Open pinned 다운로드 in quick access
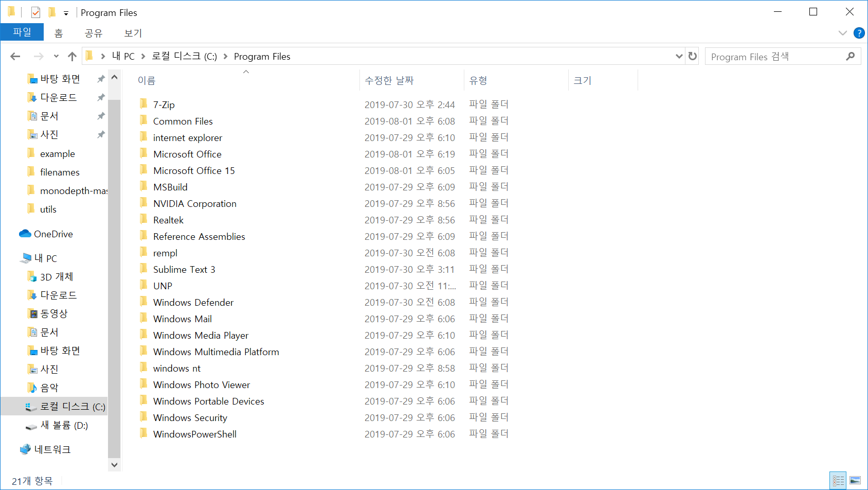Viewport: 868px width, 490px height. pyautogui.click(x=58, y=97)
